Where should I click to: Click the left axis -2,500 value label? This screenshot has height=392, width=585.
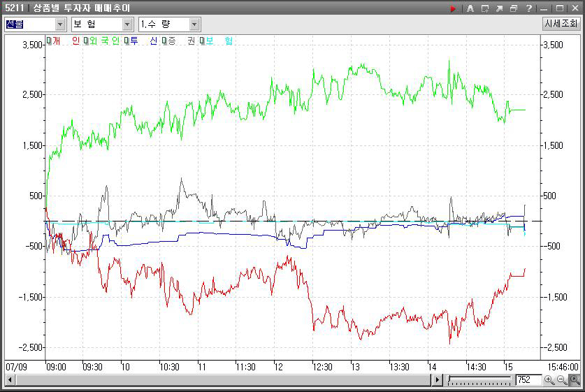point(30,347)
